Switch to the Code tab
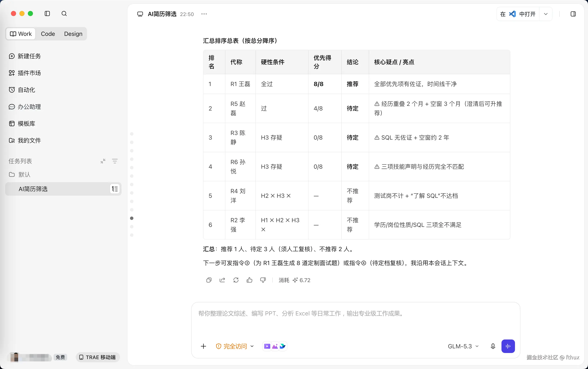 (x=48, y=34)
